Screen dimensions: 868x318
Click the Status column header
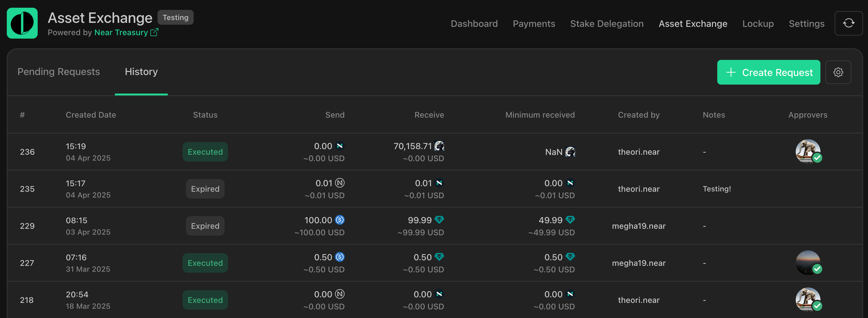(x=205, y=115)
